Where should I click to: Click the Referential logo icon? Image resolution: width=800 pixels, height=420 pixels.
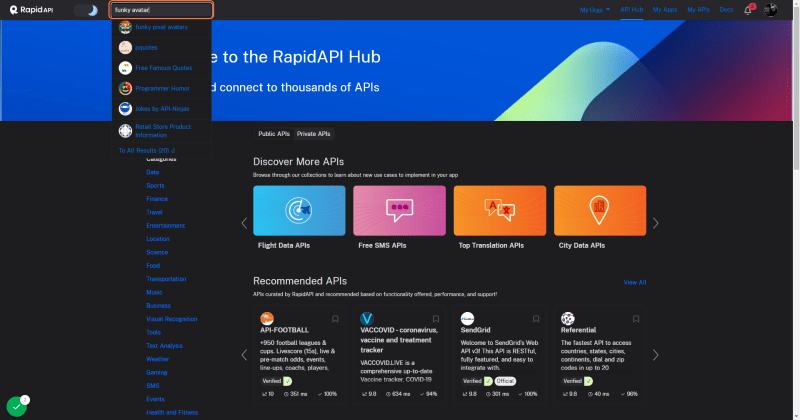pos(568,318)
